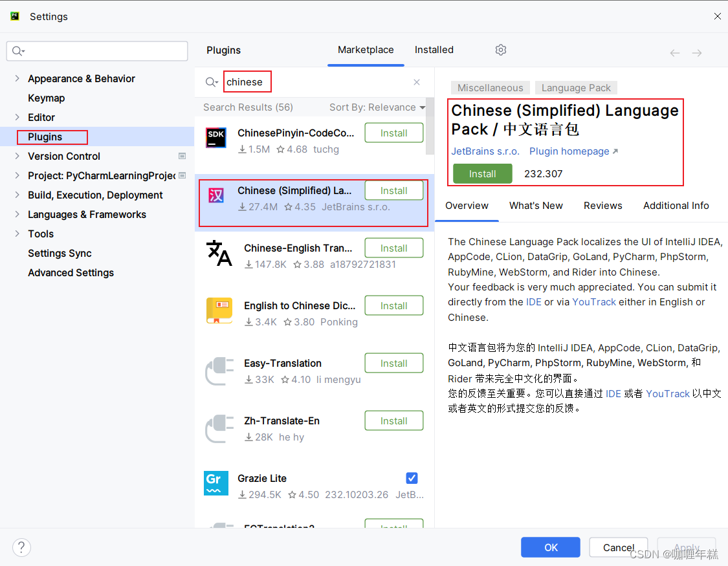This screenshot has width=728, height=566.
Task: Expand the Tools section
Action: point(17,234)
